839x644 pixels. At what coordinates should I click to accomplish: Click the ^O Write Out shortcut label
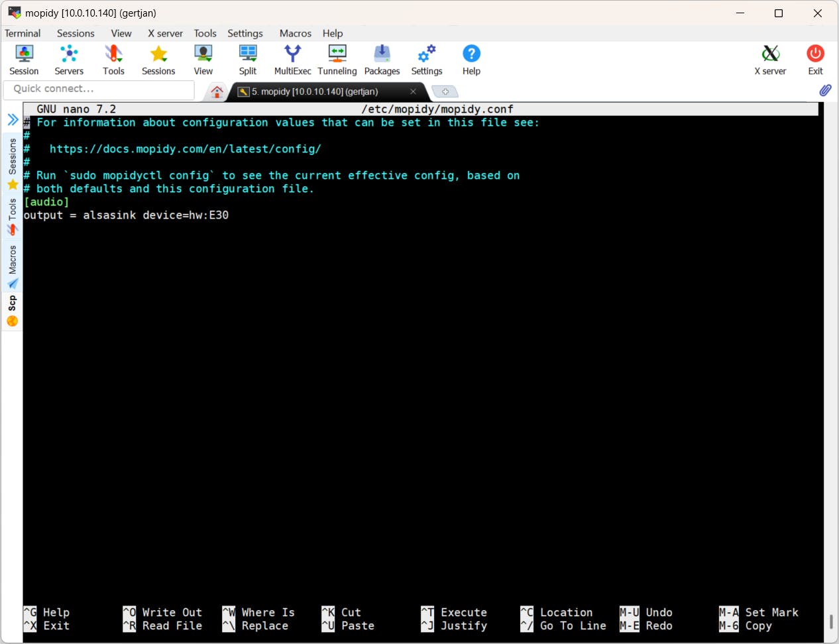pos(162,613)
